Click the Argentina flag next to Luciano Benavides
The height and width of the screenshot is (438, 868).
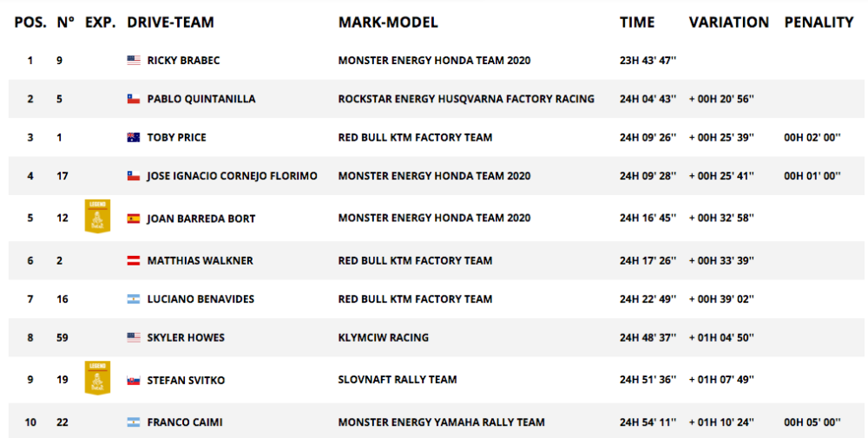134,298
